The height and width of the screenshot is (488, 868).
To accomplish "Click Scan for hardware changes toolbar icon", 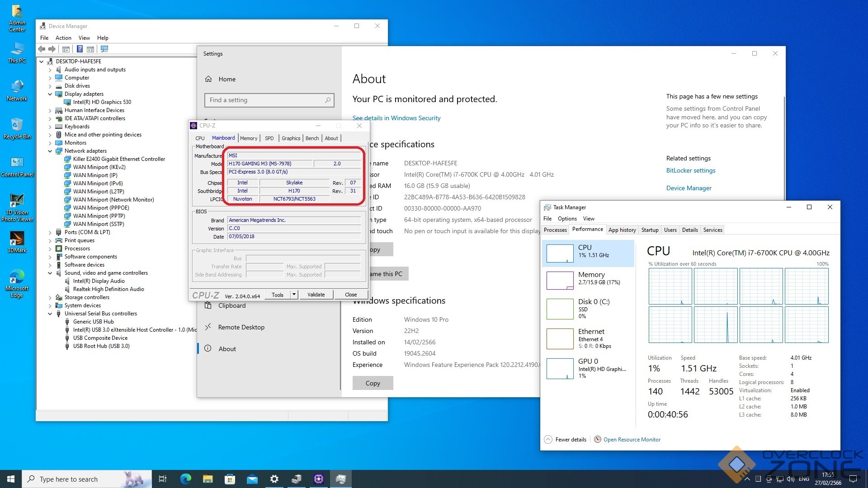I will 104,49.
